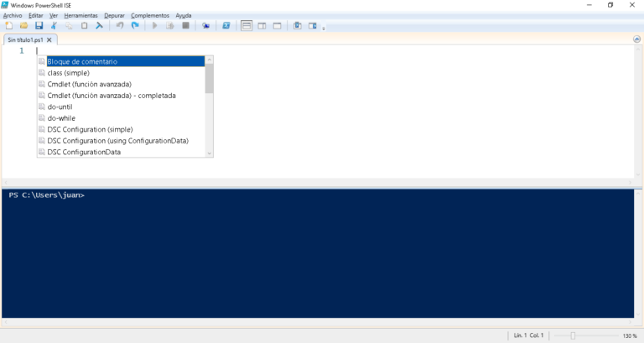Click the Stop operation square icon
Viewport: 644px width, 343px height.
click(185, 26)
